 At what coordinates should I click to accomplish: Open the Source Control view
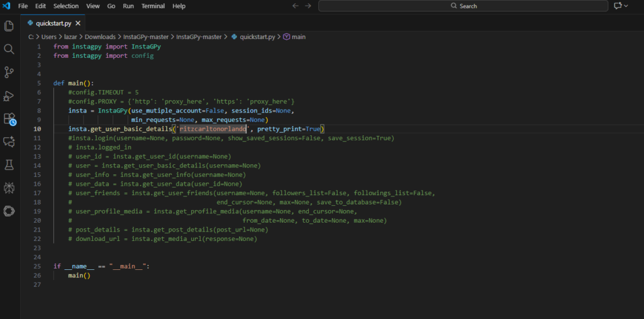[x=9, y=72]
